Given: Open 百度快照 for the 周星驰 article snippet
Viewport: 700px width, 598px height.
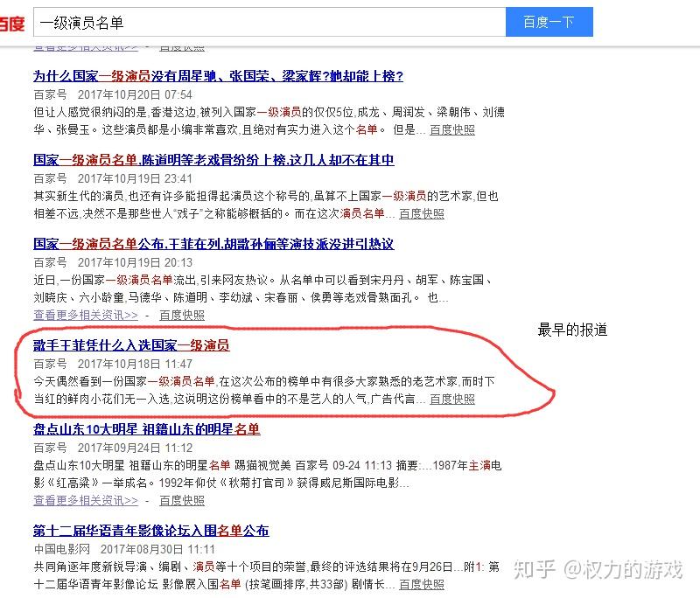Looking at the screenshot, I should pyautogui.click(x=452, y=129).
